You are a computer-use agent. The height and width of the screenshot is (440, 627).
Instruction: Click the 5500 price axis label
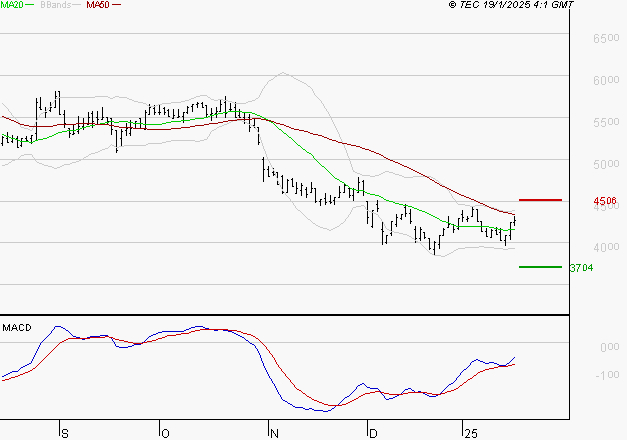(606, 122)
